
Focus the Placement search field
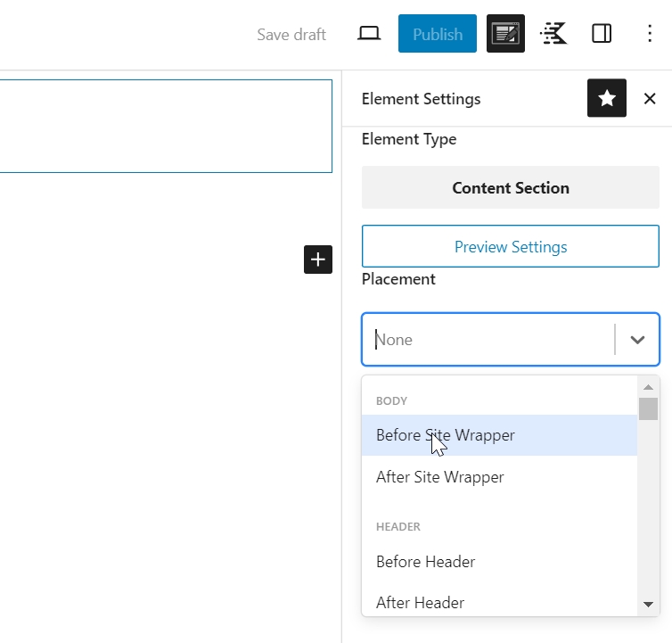[490, 340]
